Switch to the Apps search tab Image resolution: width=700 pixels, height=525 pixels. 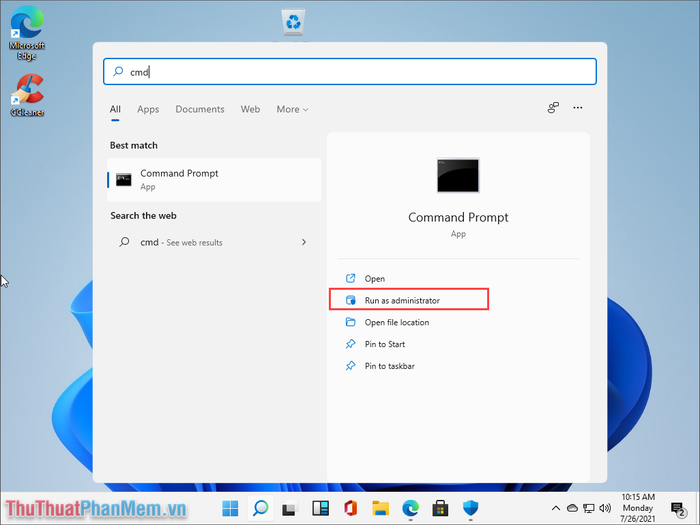tap(148, 109)
